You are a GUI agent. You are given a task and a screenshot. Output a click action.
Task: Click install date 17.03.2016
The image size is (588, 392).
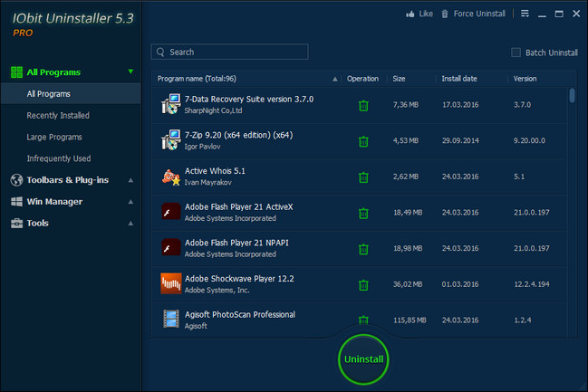tap(460, 104)
